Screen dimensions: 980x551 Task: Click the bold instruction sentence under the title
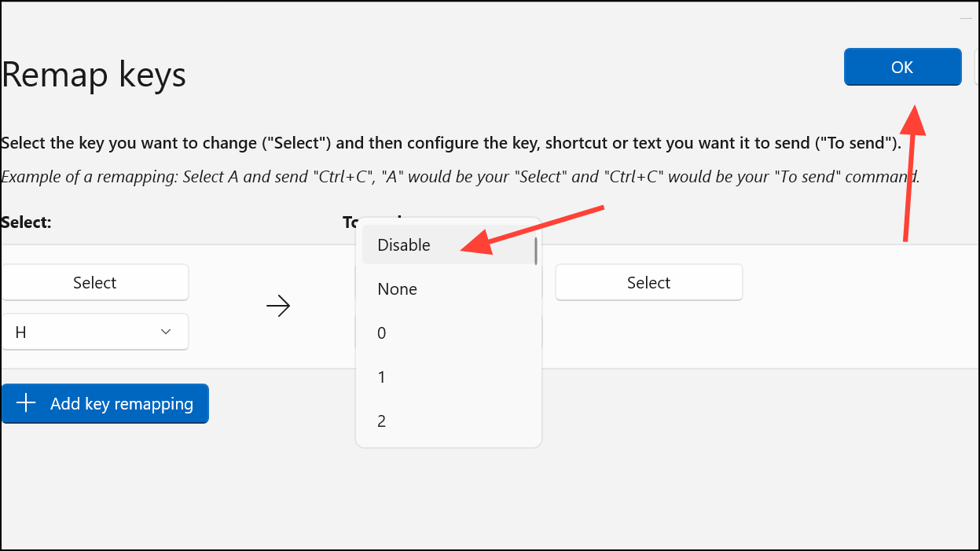pyautogui.click(x=451, y=143)
